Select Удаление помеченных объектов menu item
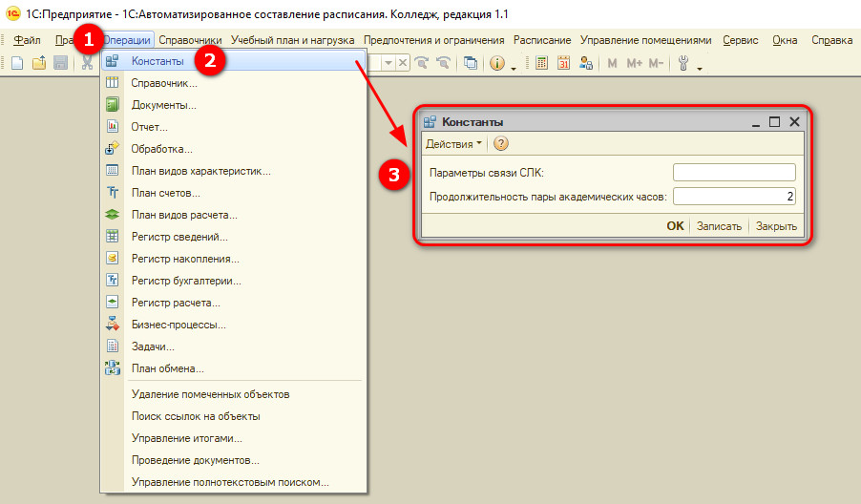This screenshot has width=861, height=504. (x=233, y=394)
